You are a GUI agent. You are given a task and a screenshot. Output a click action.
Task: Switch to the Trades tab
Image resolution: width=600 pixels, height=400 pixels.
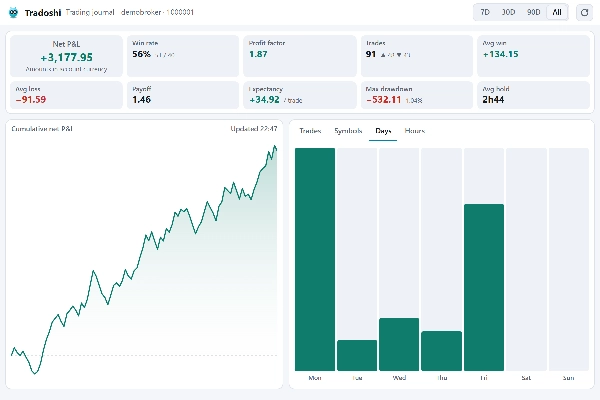click(310, 131)
